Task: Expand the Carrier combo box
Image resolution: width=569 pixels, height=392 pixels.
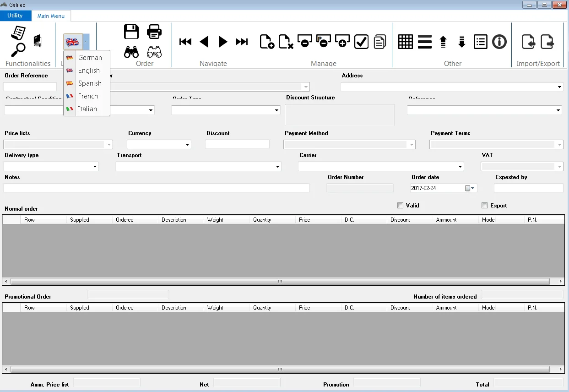Action: click(x=460, y=167)
